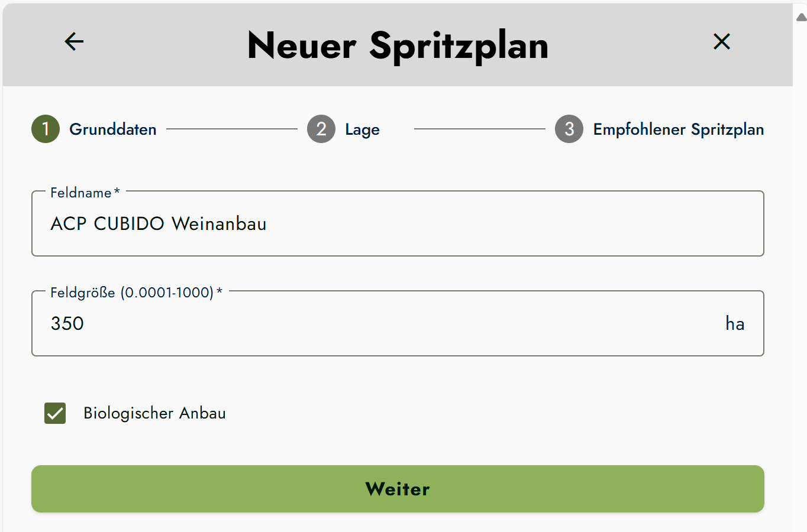The width and height of the screenshot is (807, 532).
Task: Click the connector line before Empfohlener Spritzplan
Action: click(479, 129)
